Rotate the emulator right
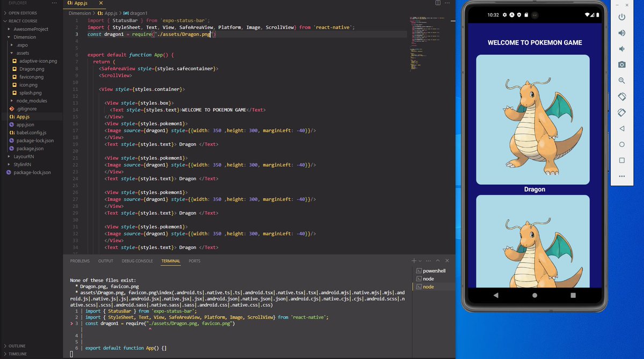This screenshot has height=359, width=644. point(621,113)
